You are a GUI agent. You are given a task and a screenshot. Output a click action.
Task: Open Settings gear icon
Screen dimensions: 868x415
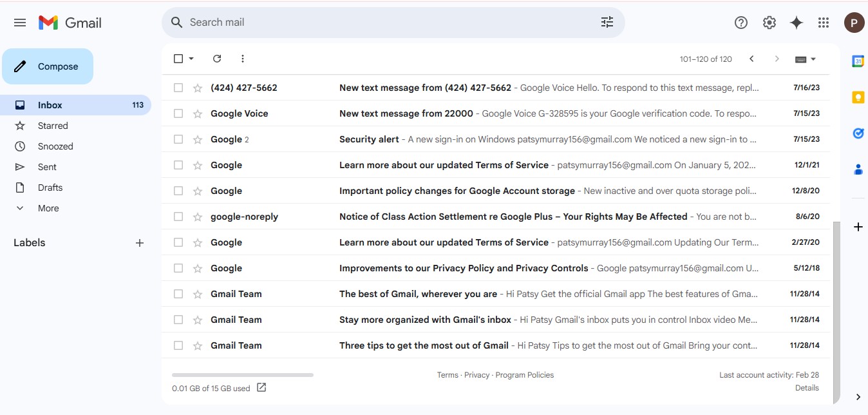pyautogui.click(x=769, y=23)
